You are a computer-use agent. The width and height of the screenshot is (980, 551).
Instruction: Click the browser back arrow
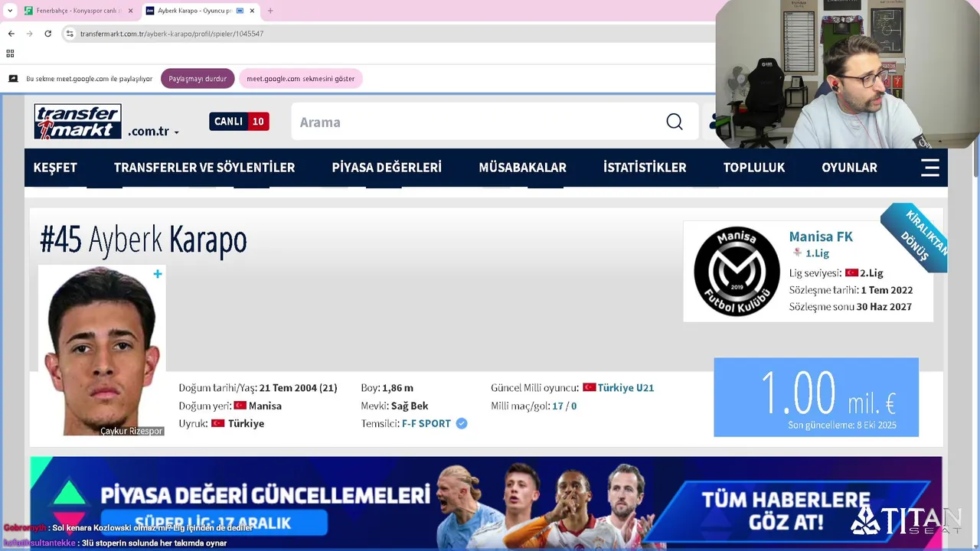[11, 34]
